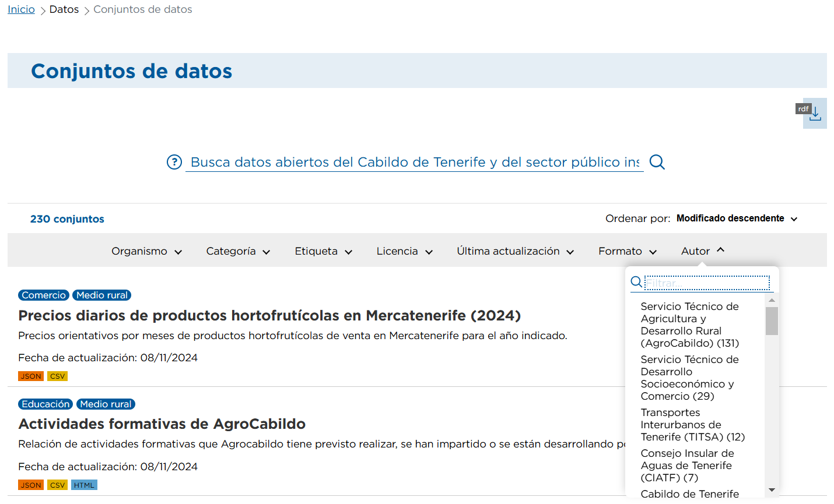Image resolution: width=834 pixels, height=504 pixels.
Task: Expand the Categoría filter
Action: 238,251
